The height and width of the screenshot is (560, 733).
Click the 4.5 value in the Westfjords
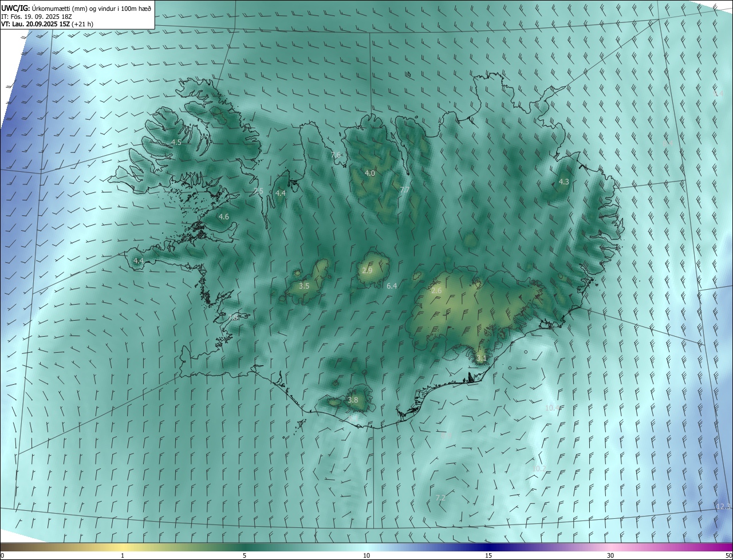pos(176,142)
